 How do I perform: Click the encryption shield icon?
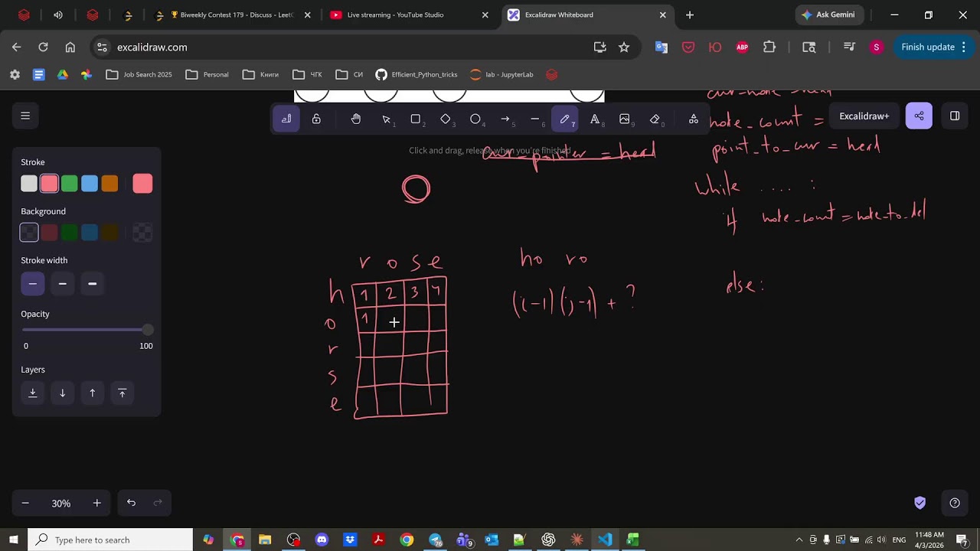point(920,503)
